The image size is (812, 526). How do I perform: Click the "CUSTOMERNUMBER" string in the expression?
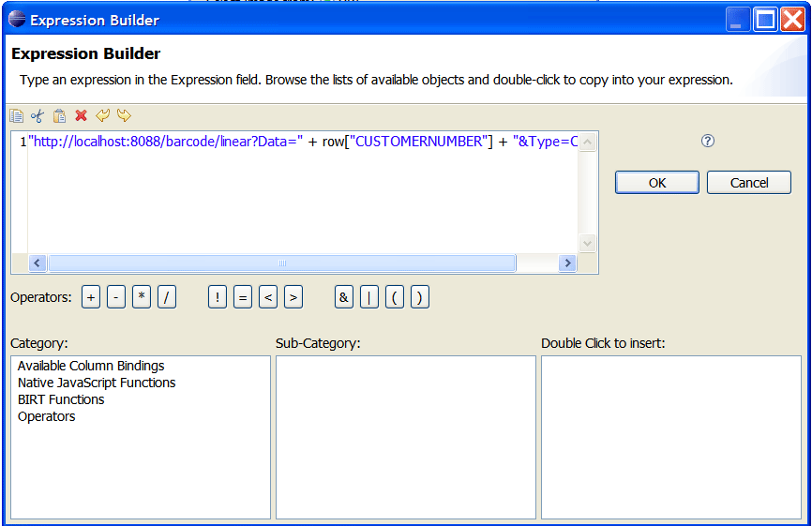point(419,142)
